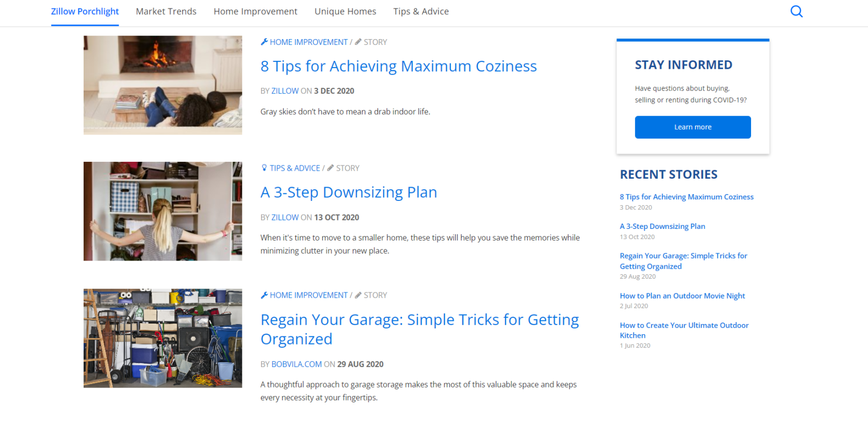868x424 pixels.
Task: Open 'Regain Your Garage' main headline
Action: pos(420,329)
